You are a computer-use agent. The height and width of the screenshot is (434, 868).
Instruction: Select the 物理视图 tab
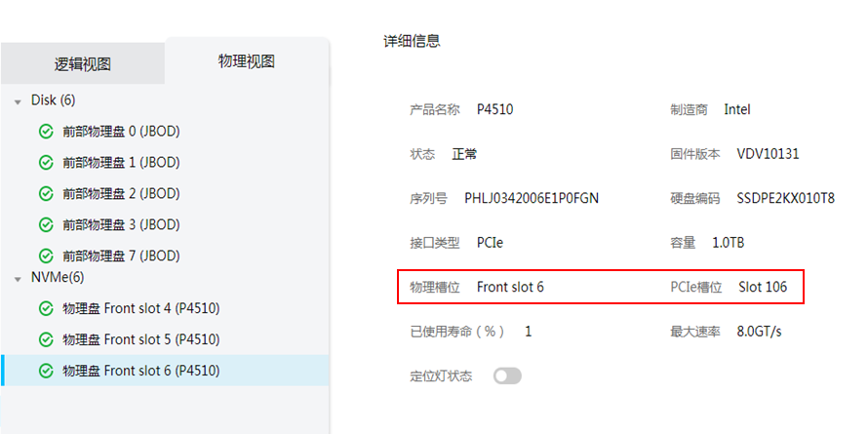[247, 60]
